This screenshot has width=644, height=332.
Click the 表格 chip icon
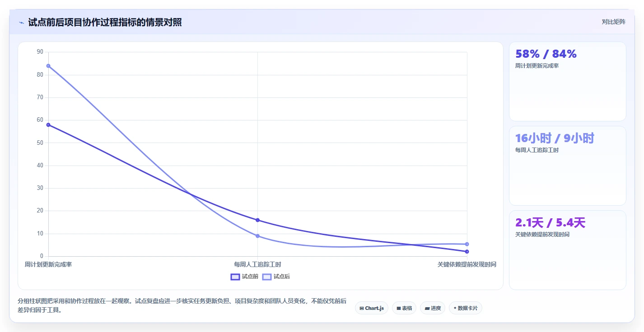pyautogui.click(x=399, y=309)
